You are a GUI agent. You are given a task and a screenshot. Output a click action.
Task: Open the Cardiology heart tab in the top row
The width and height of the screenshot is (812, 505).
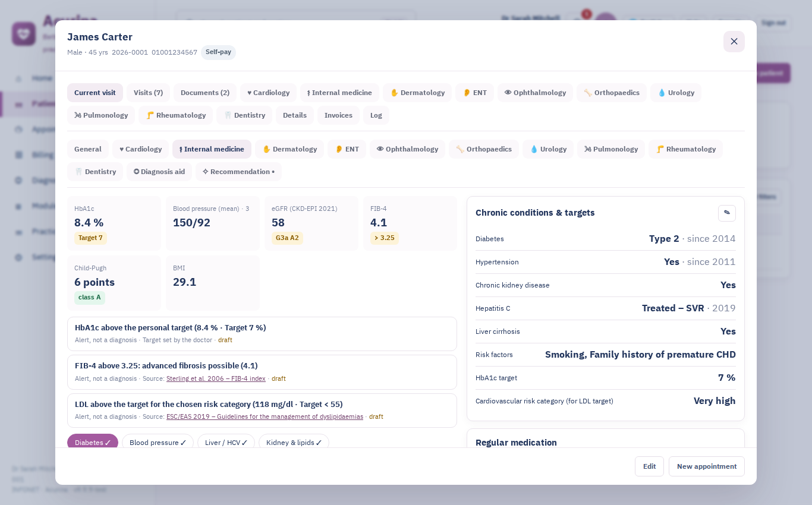click(268, 93)
